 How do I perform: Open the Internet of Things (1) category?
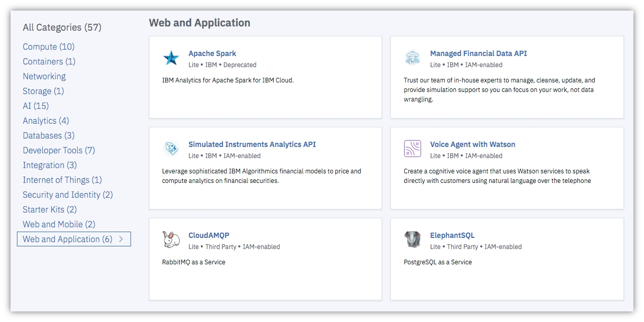(x=62, y=180)
